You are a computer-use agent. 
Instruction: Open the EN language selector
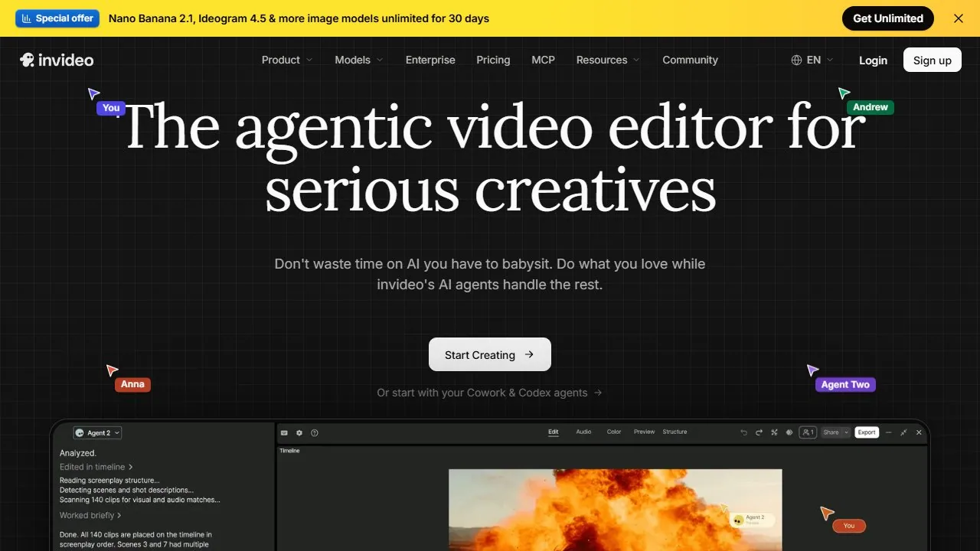point(812,60)
